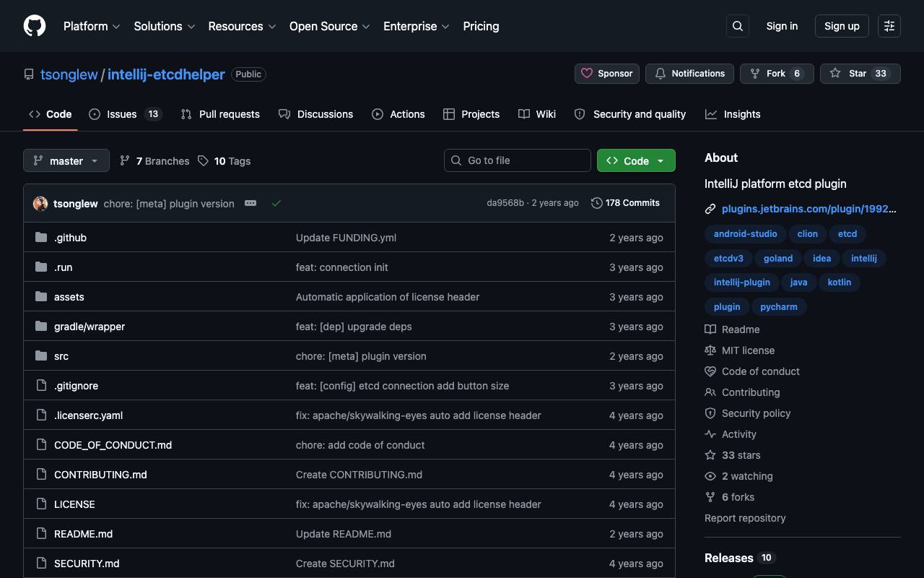
Task: Click the .run folder icon
Action: click(x=41, y=267)
